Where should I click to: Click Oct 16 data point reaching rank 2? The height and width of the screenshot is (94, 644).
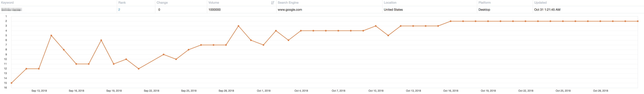pyautogui.click(x=450, y=21)
